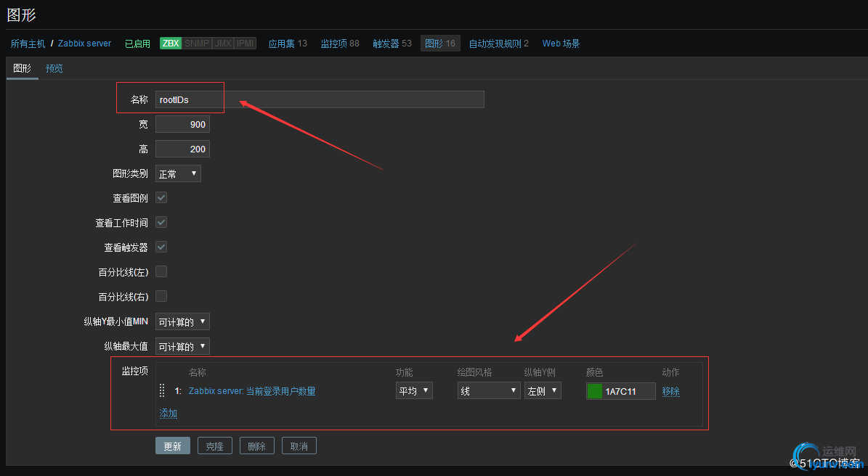This screenshot has width=868, height=476.
Task: Open the green color swatch picker
Action: 595,391
